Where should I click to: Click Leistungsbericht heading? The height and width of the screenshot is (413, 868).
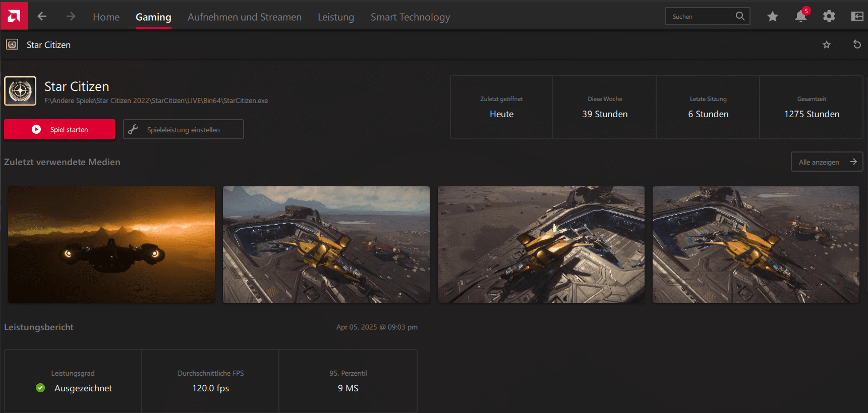coord(39,327)
